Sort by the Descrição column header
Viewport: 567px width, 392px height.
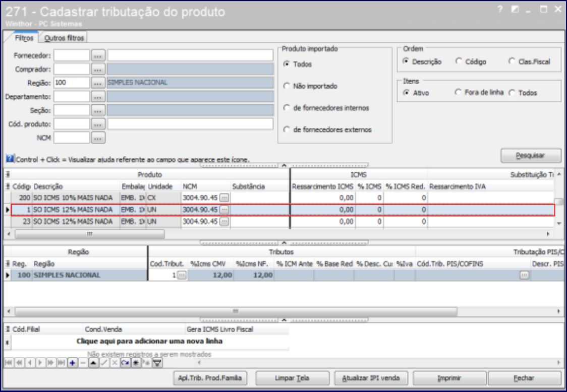click(x=76, y=186)
